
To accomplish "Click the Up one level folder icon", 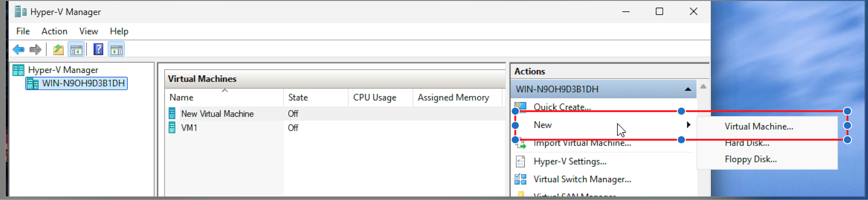I will pos(58,50).
